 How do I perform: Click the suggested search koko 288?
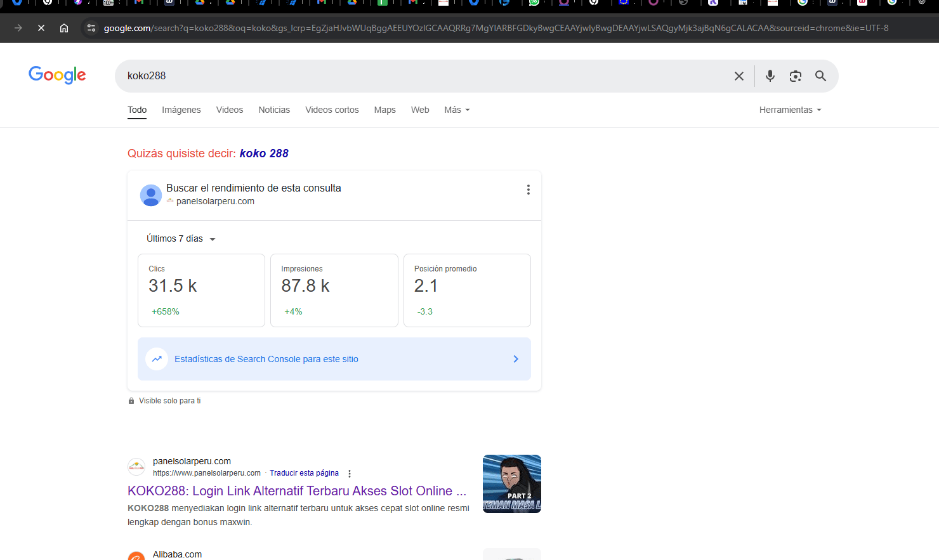(264, 153)
